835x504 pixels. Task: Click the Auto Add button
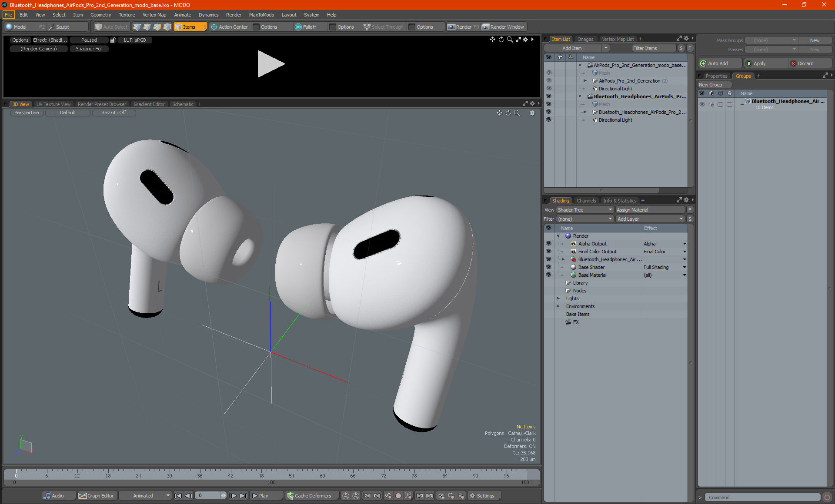pyautogui.click(x=720, y=63)
